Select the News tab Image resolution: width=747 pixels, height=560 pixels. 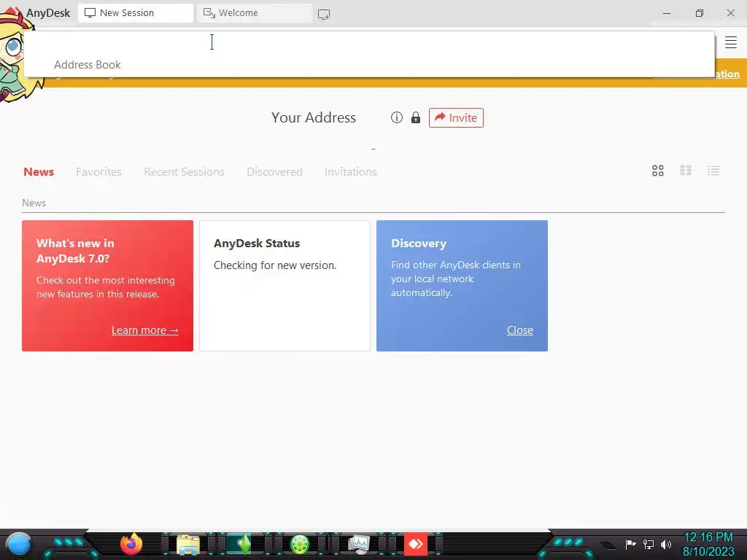39,172
